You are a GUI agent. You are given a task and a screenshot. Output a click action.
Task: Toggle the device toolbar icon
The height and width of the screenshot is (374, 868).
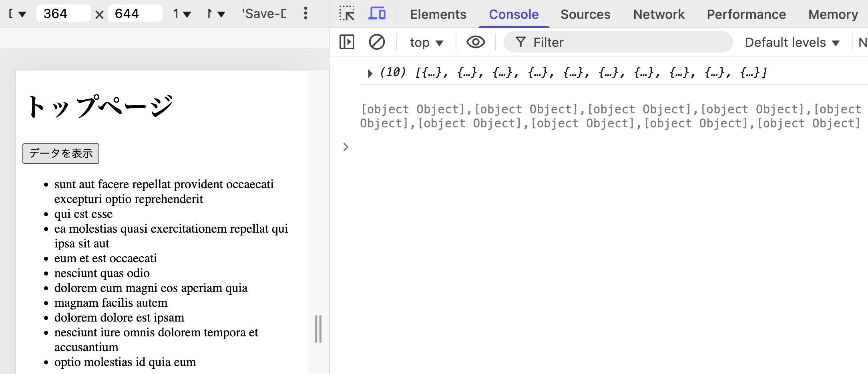pos(377,14)
